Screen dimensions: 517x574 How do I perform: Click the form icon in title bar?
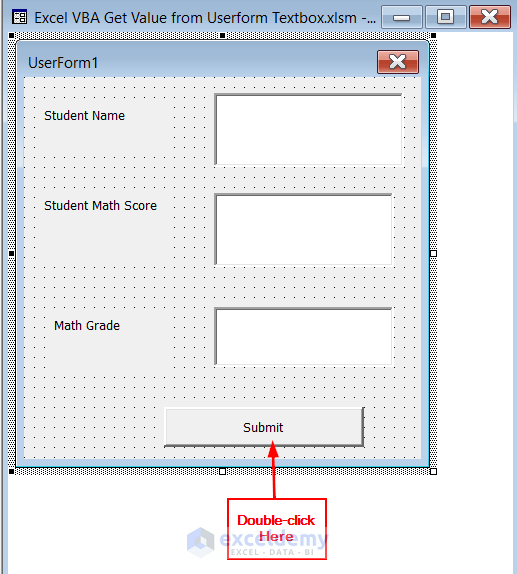pos(19,17)
